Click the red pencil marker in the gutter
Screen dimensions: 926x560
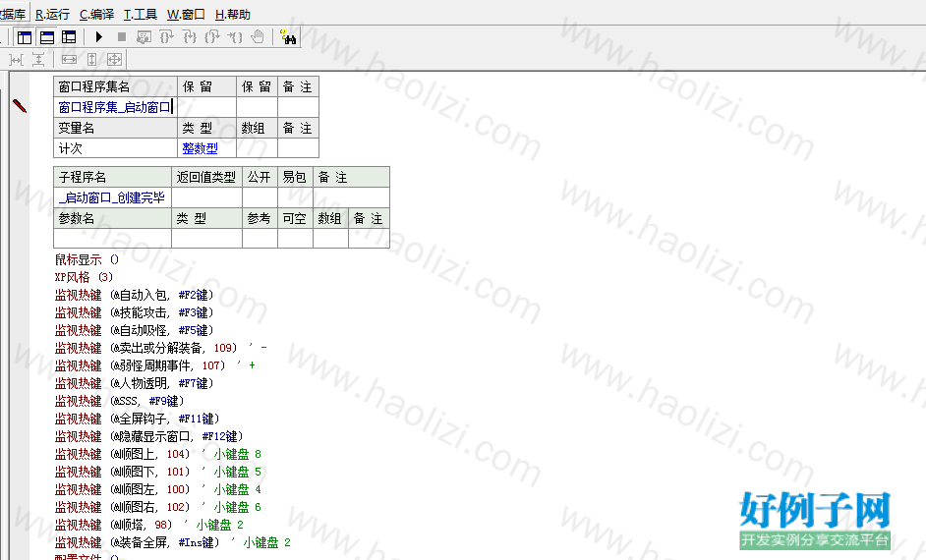coord(20,106)
